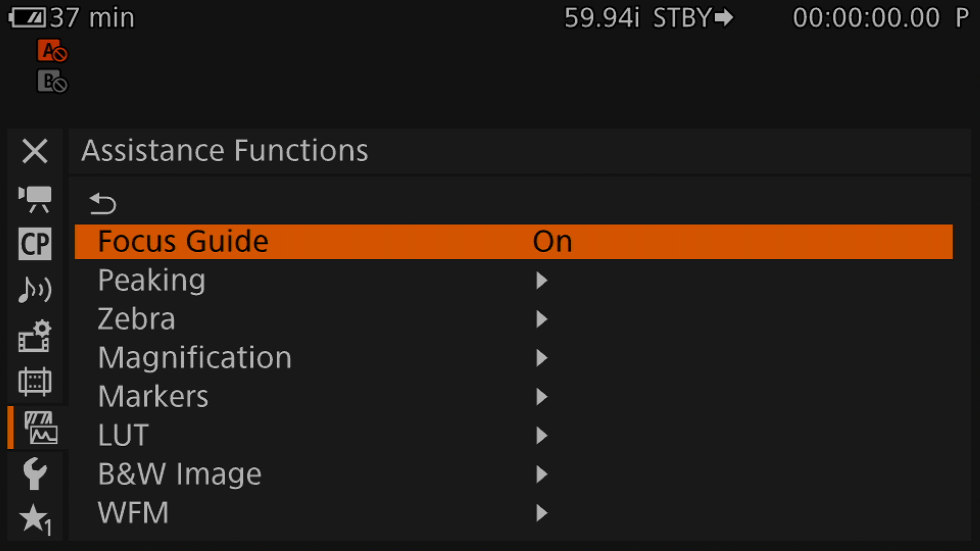Open the Camera Setup menu icon
The width and height of the screenshot is (980, 551).
(35, 199)
